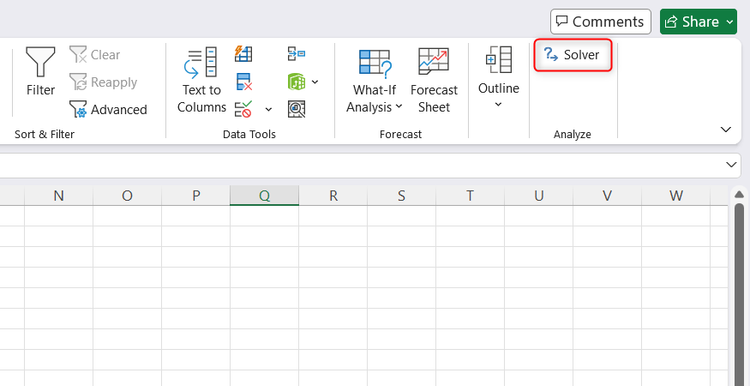Click the Relationships data model icon
Viewport: 750px width, 386px height.
(297, 82)
